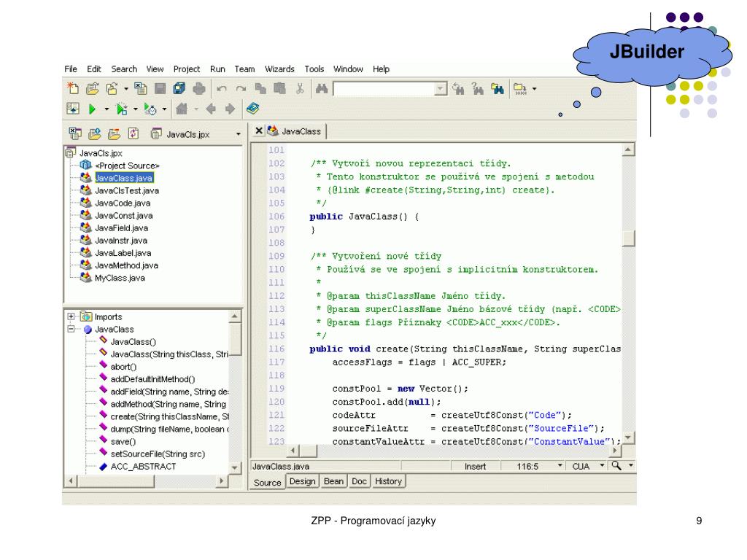Click the Back navigation arrow
This screenshot has height=560, width=747.
click(211, 109)
